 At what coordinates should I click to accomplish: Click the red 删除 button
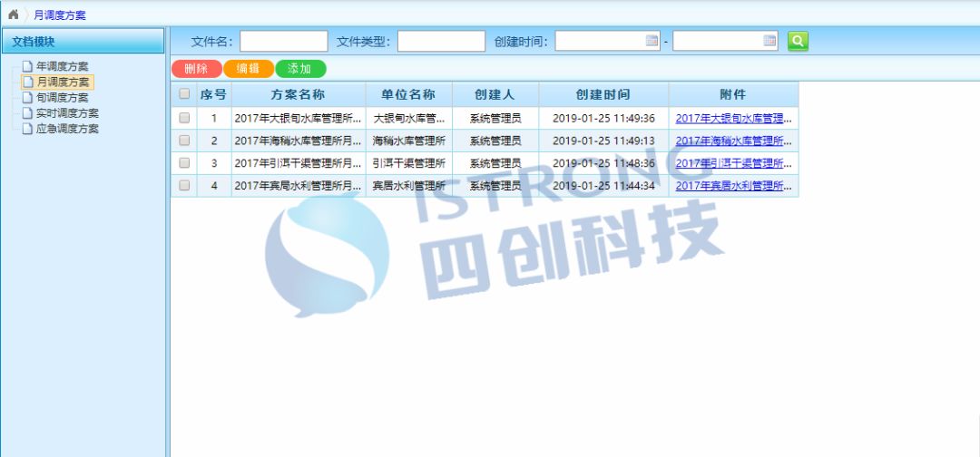196,69
